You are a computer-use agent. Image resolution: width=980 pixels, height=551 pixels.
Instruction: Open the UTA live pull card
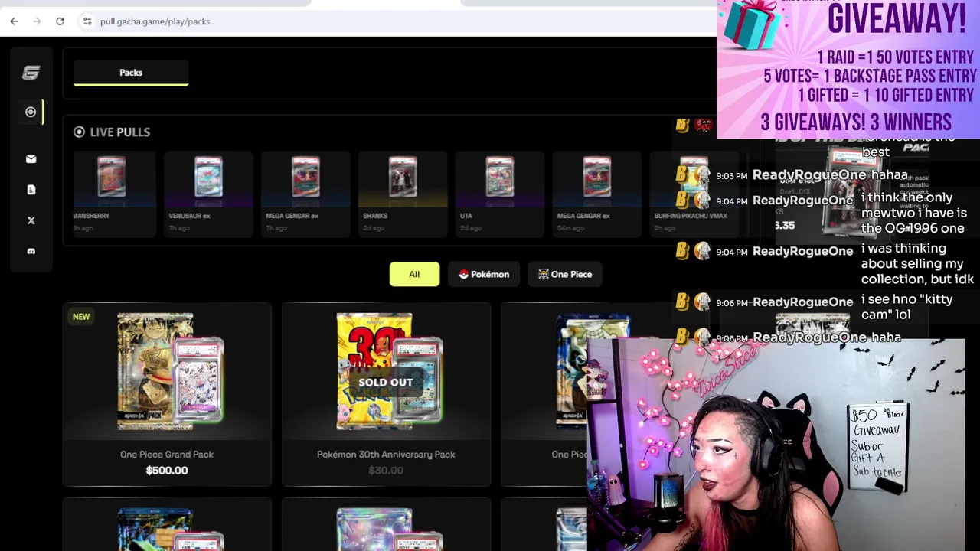[500, 194]
